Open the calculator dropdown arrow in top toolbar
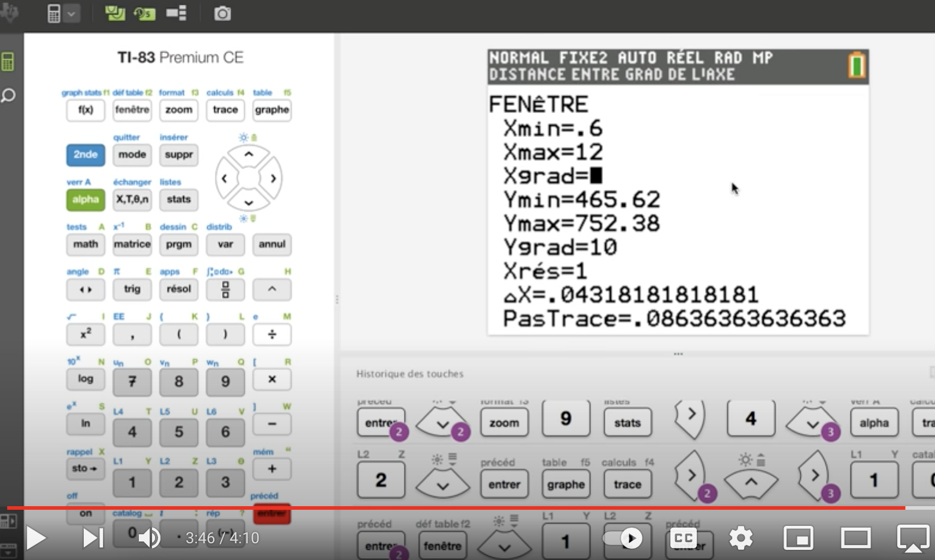Viewport: 935px width, 560px height. [71, 13]
